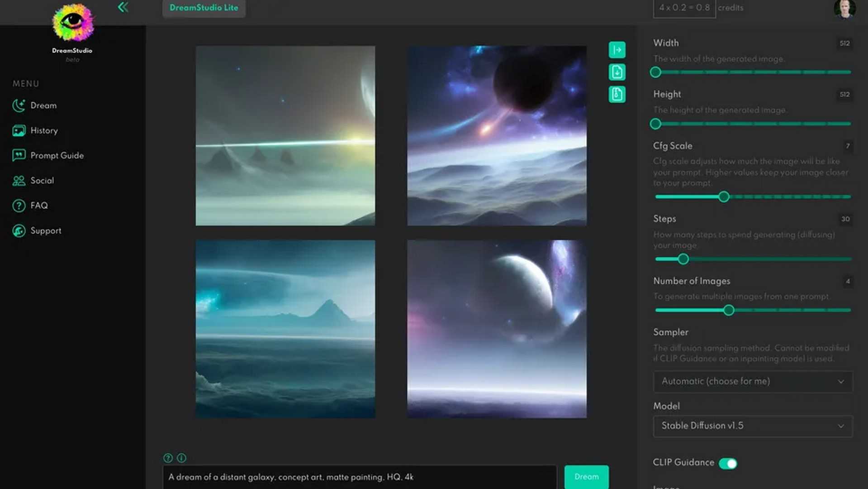Screen dimensions: 868x489
Task: Open the Dream menu item
Action: [x=43, y=105]
